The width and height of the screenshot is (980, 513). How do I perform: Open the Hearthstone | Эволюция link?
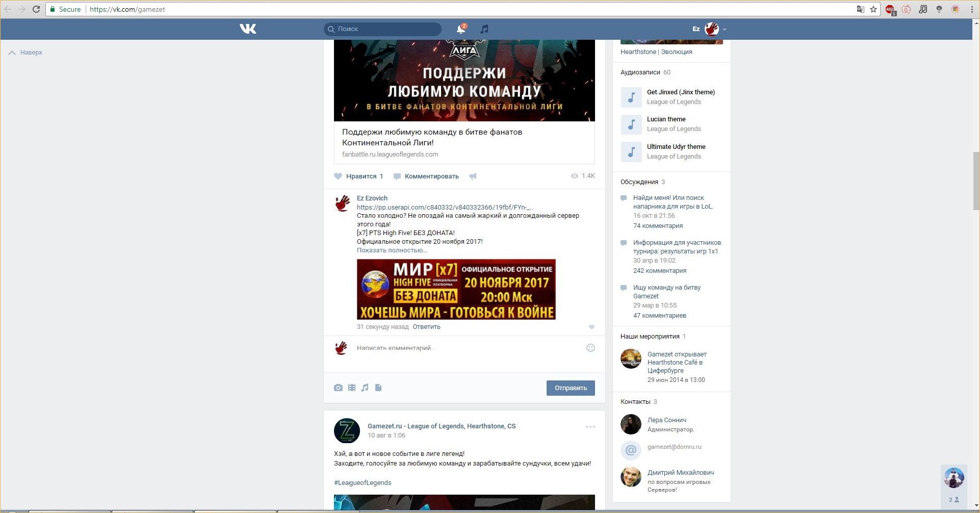[x=656, y=52]
